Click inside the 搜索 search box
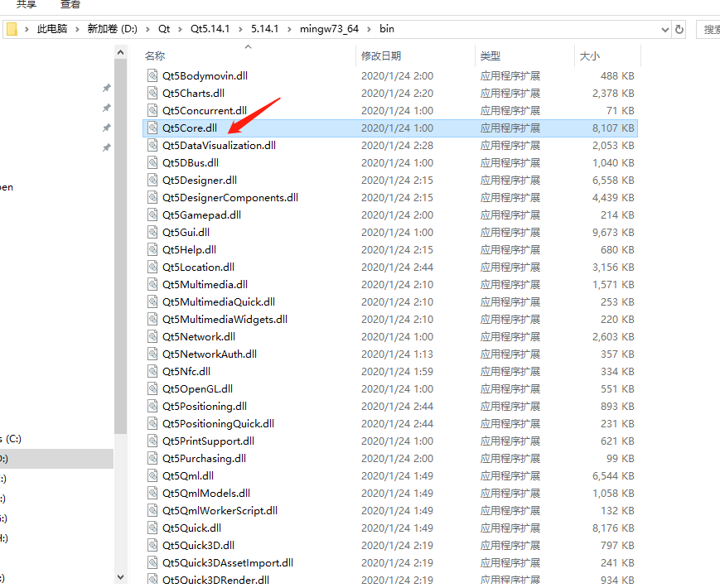 point(711,28)
